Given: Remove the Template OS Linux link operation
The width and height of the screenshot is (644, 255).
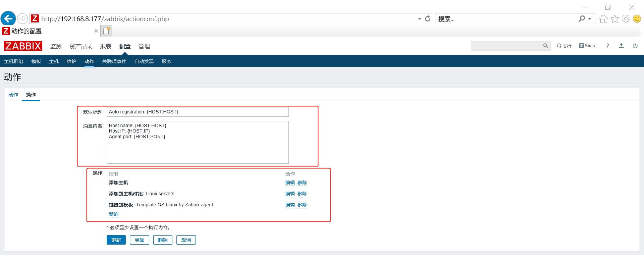Looking at the screenshot, I should tap(302, 205).
